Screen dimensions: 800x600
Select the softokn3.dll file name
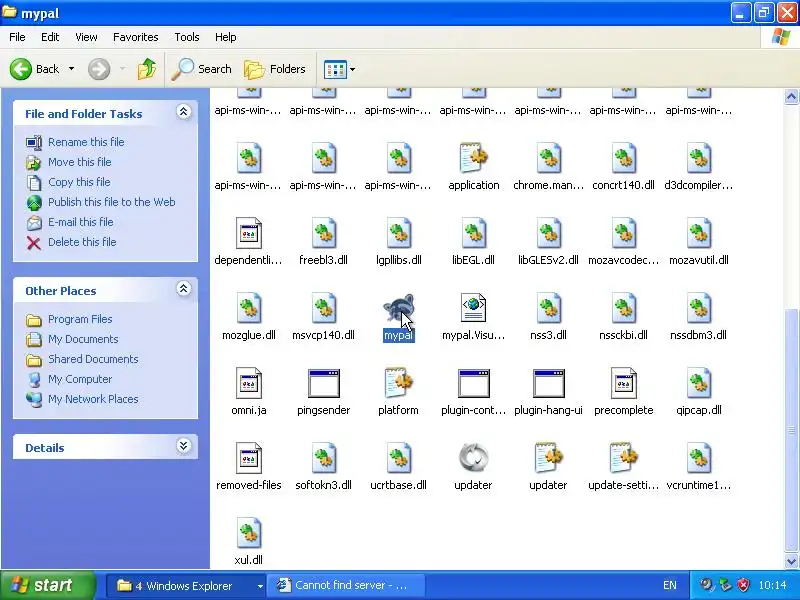(323, 485)
